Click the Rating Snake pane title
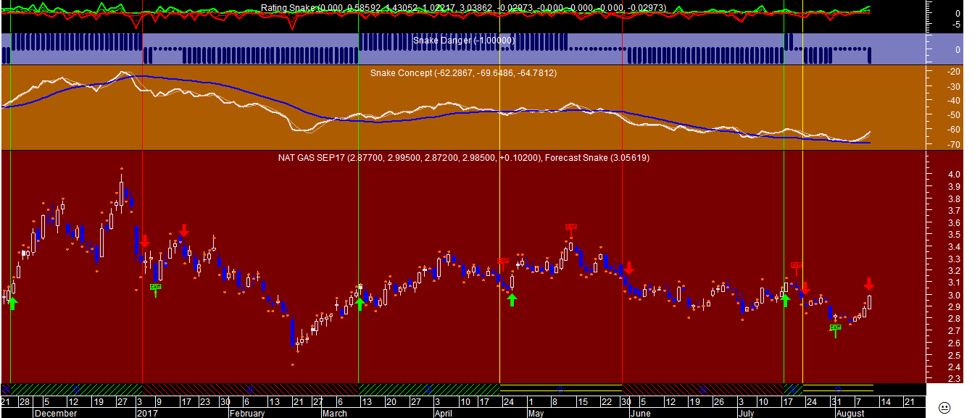Viewport: 980px width, 418px height. (462, 8)
